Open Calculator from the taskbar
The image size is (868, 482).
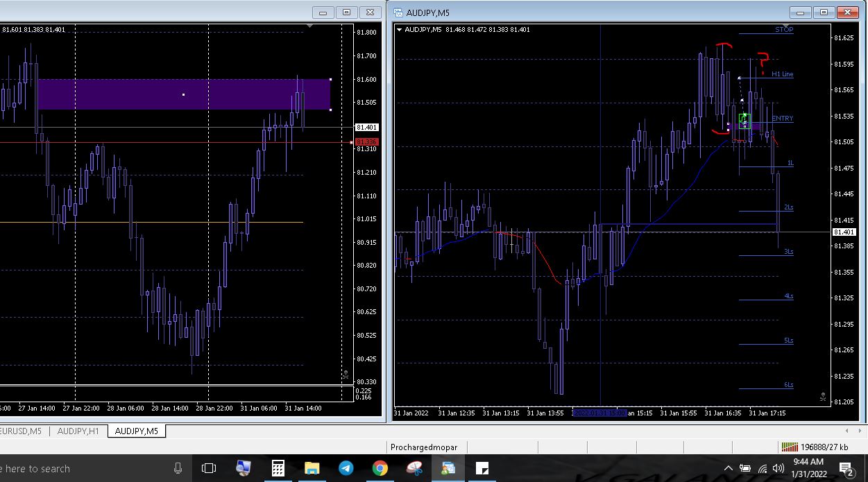[278, 469]
